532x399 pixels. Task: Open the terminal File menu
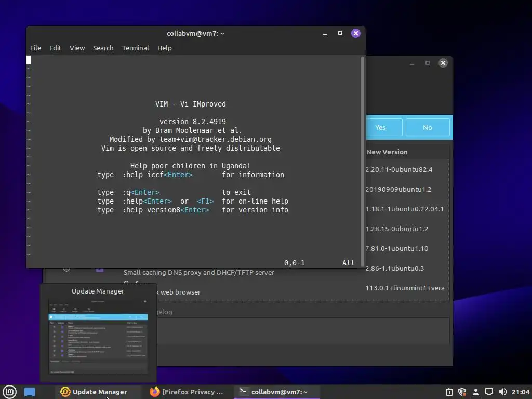[36, 48]
